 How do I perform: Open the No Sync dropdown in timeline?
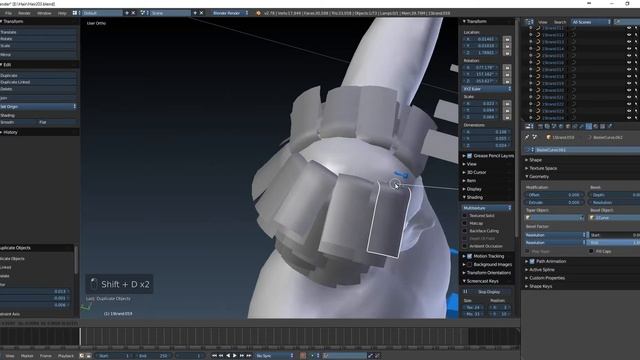[274, 356]
